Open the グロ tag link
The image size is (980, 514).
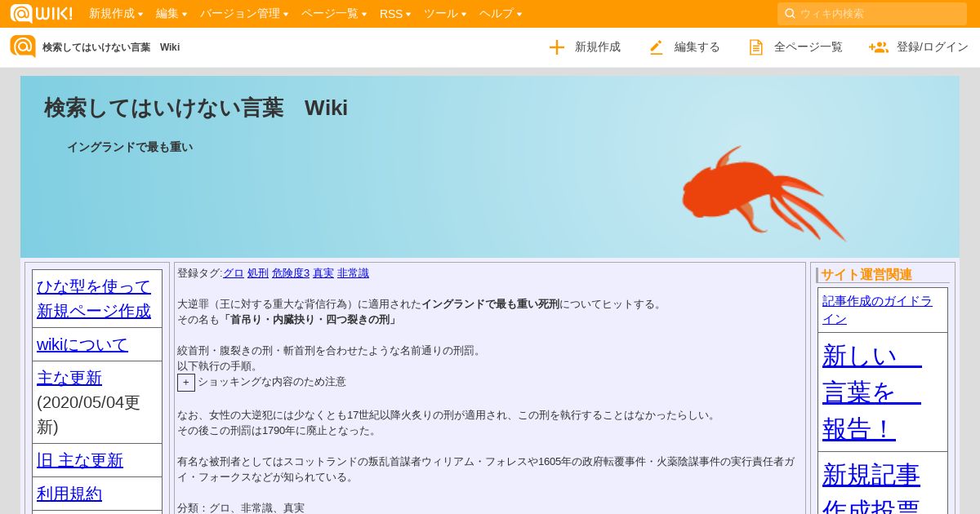point(234,273)
